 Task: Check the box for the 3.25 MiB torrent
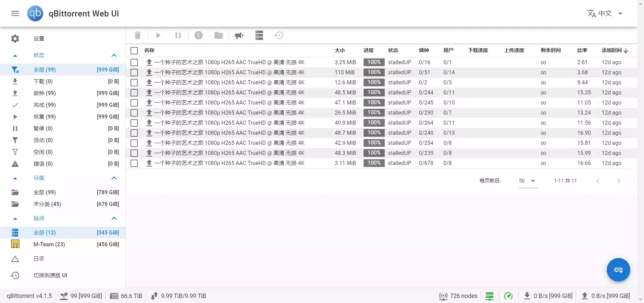click(x=134, y=62)
